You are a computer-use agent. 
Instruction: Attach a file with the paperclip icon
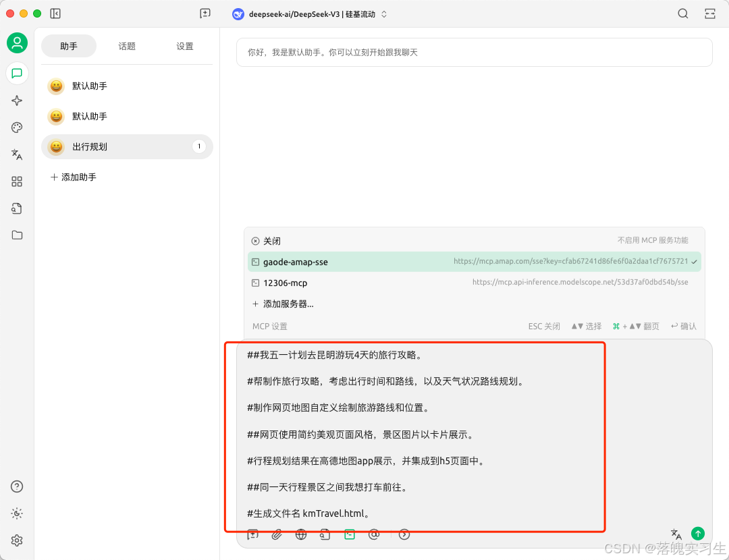(277, 534)
